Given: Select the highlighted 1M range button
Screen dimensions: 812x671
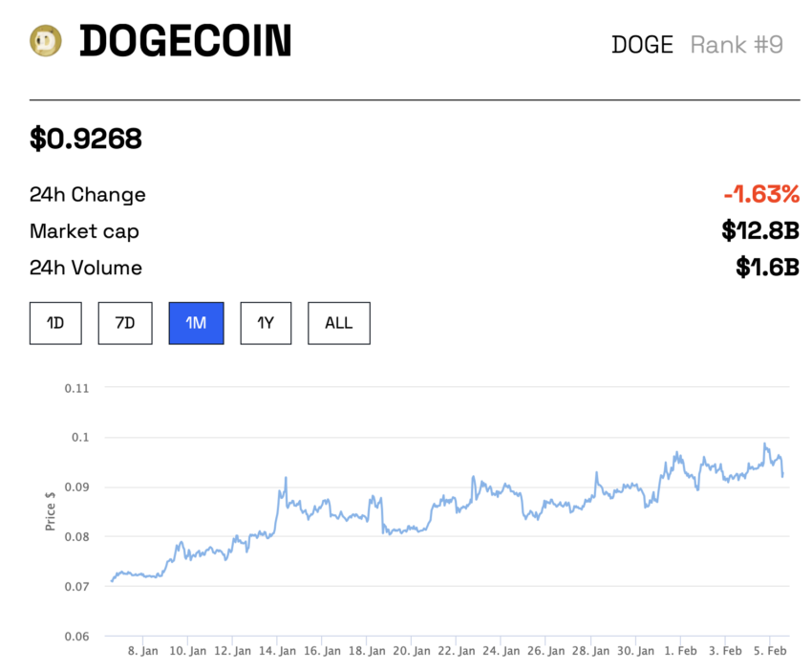Looking at the screenshot, I should click(x=196, y=323).
